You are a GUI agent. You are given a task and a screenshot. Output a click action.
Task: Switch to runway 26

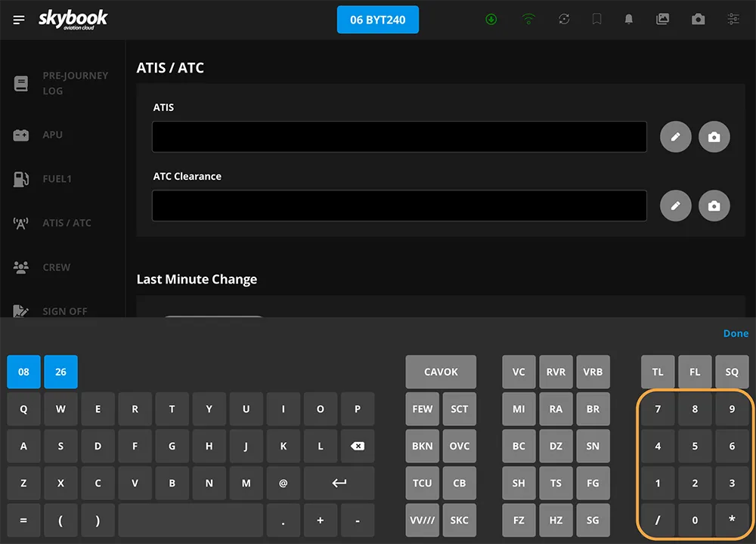pos(60,372)
